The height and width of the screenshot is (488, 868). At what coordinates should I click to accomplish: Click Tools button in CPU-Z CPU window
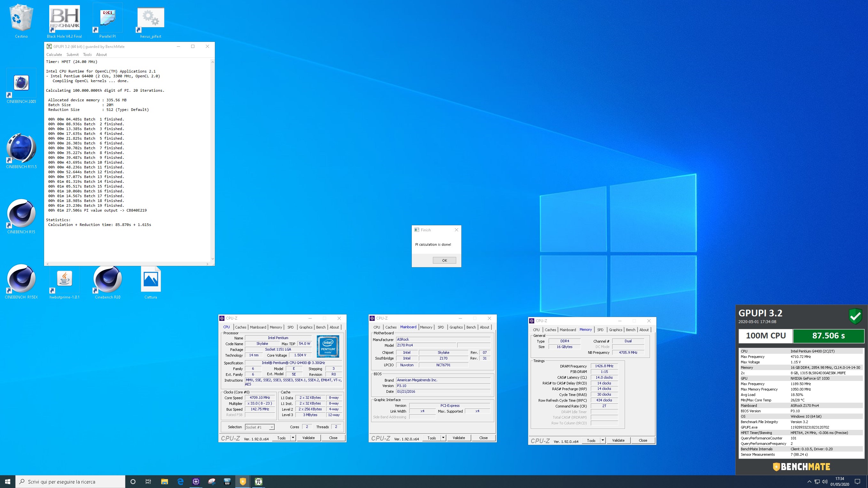[x=281, y=438]
